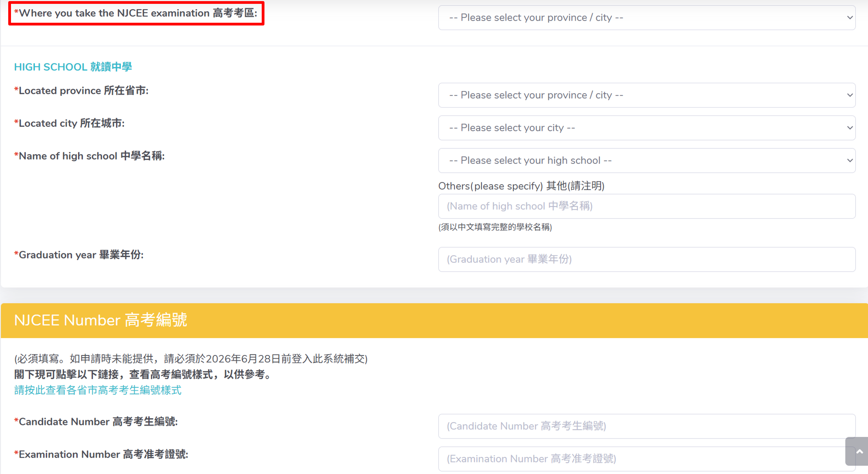The height and width of the screenshot is (474, 868).
Task: Click the Others (please specify) label text
Action: coord(521,186)
